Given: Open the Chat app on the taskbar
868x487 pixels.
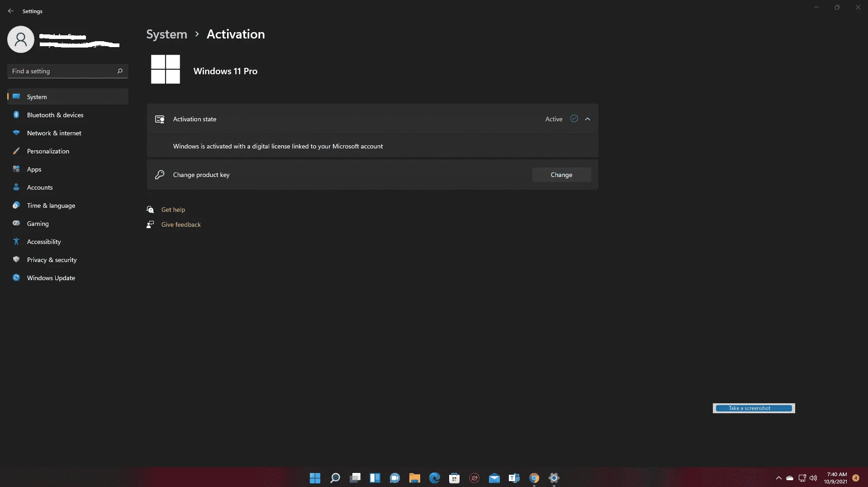Looking at the screenshot, I should [395, 478].
